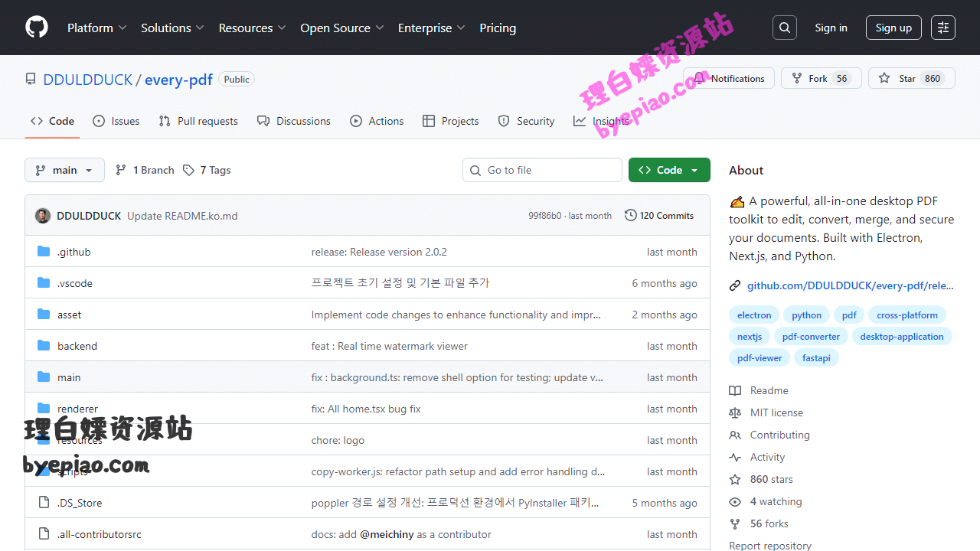Open the Solutions dropdown menu
The width and height of the screenshot is (980, 551).
coord(172,28)
